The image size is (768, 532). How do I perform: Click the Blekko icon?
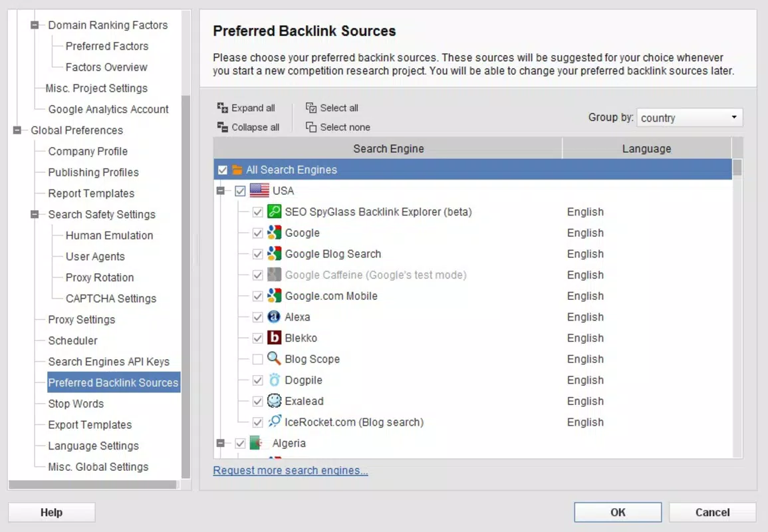coord(274,338)
